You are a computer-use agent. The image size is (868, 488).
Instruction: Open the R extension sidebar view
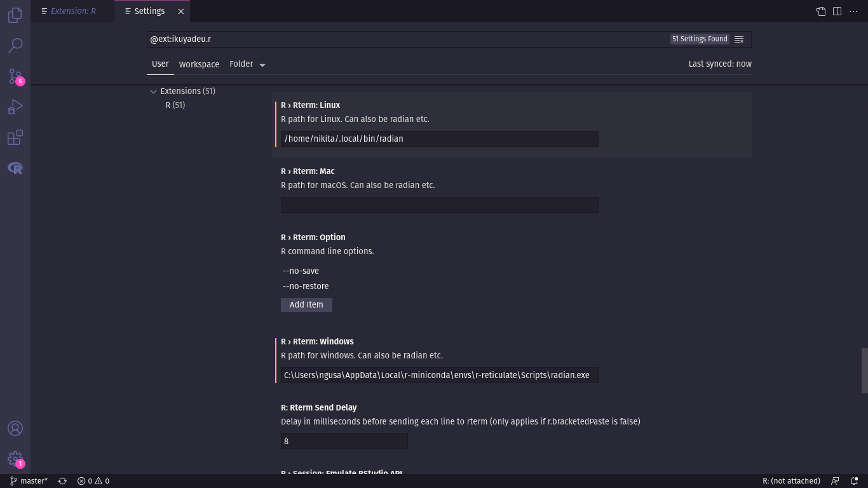point(15,168)
